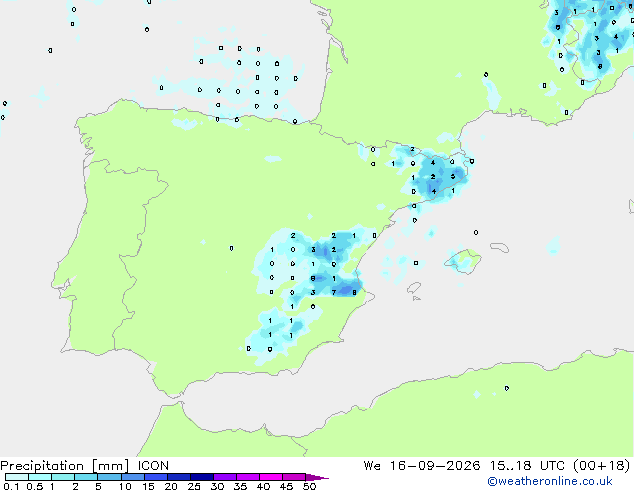634x490 pixels.
Task: Click the legend's '50' scale number
Action: tap(309, 486)
